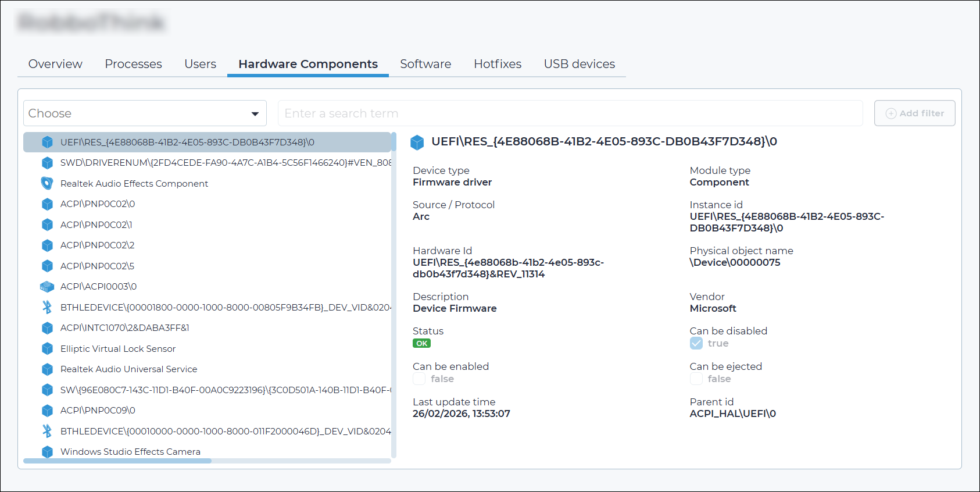
Task: Click the physical object name \Device\00000075
Action: 735,262
